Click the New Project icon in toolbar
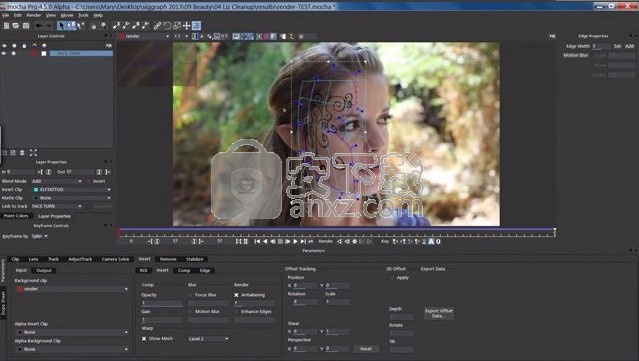This screenshot has height=361, width=639. coord(6,26)
